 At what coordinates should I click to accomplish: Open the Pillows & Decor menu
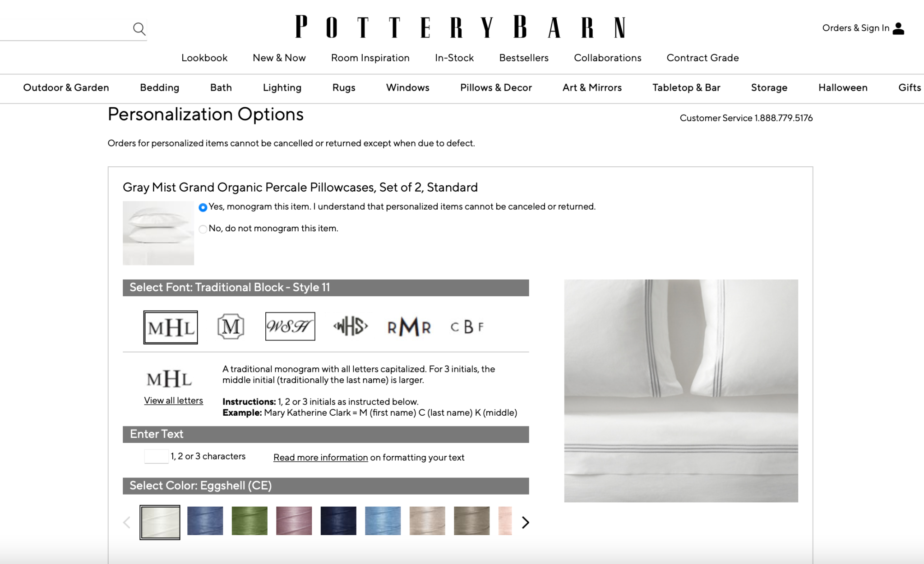[x=496, y=87]
